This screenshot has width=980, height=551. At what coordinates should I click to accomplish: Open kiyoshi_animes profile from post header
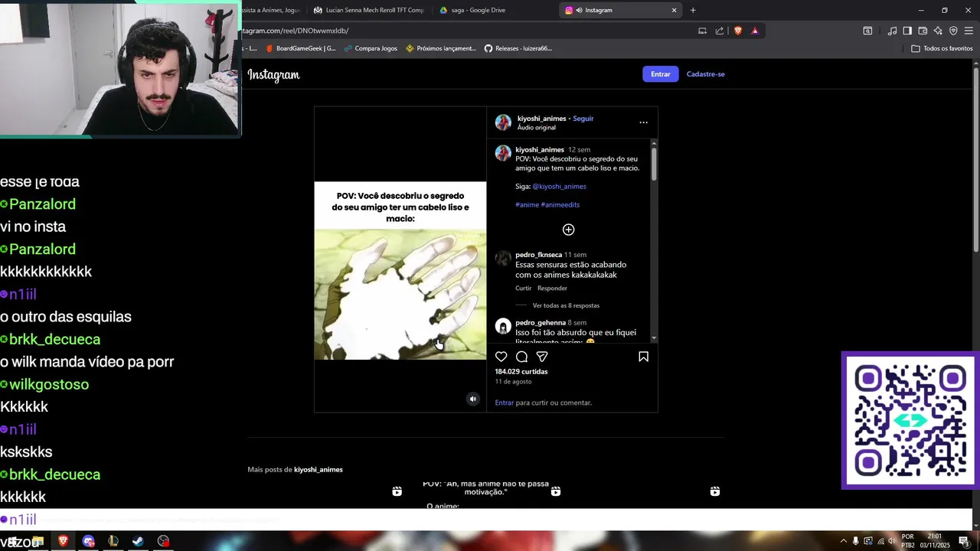tap(541, 119)
